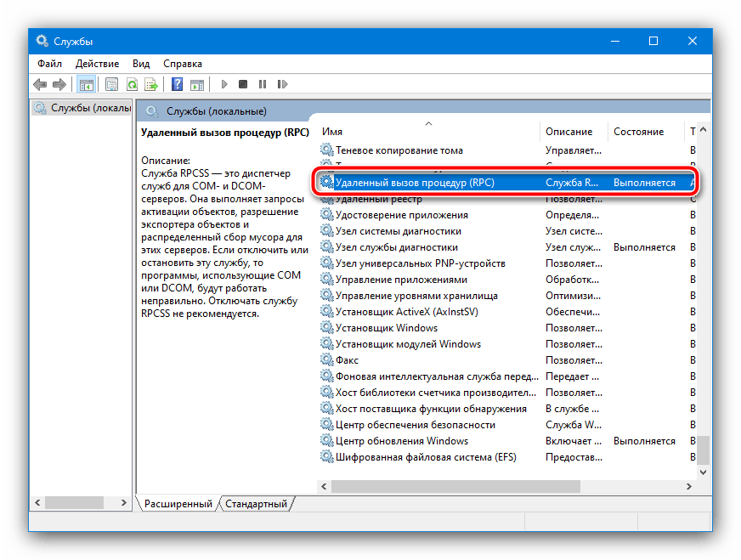Click tree pane scroll left arrow
This screenshot has height=560, width=741.
37,503
